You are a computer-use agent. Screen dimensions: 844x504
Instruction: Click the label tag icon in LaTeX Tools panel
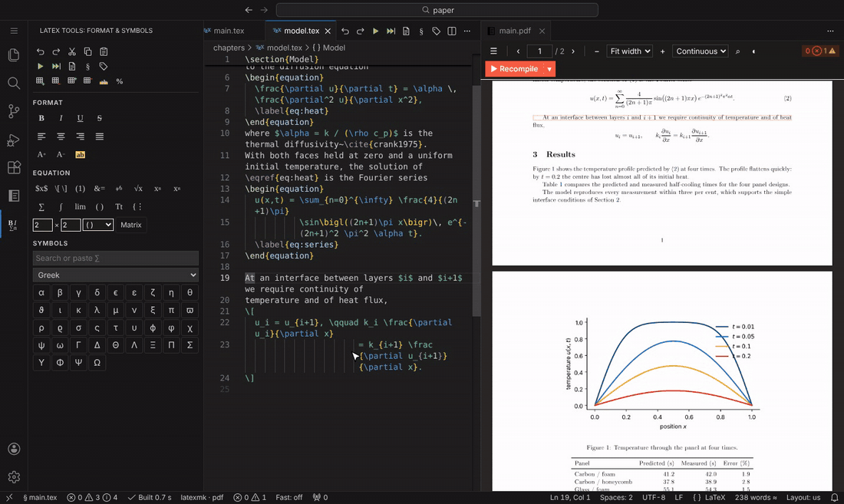point(104,67)
